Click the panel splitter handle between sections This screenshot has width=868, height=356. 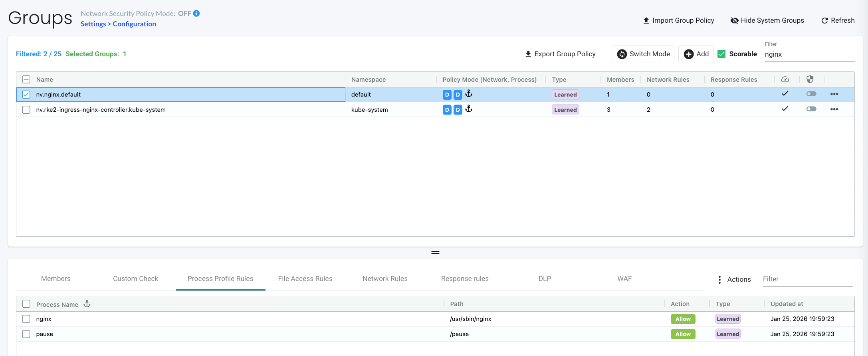435,252
